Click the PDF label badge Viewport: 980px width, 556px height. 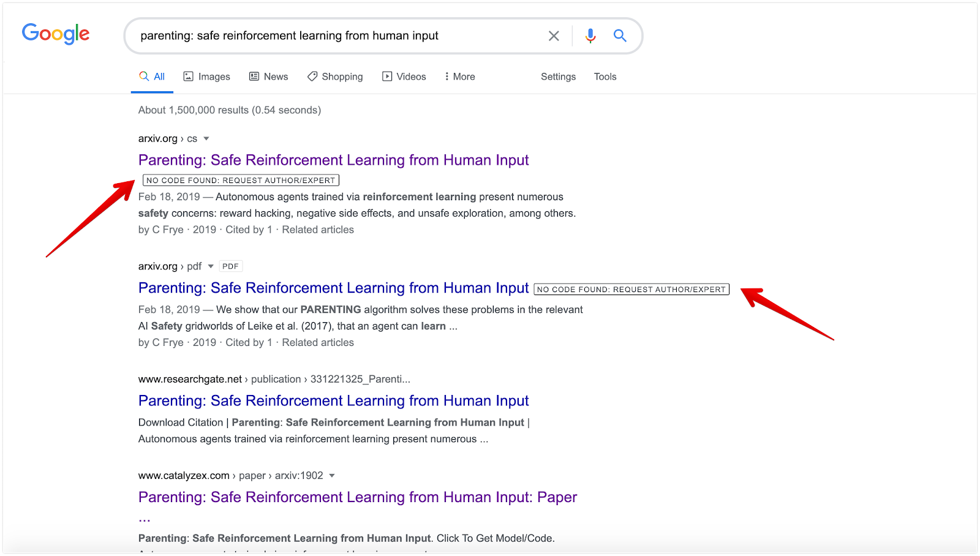click(x=230, y=266)
